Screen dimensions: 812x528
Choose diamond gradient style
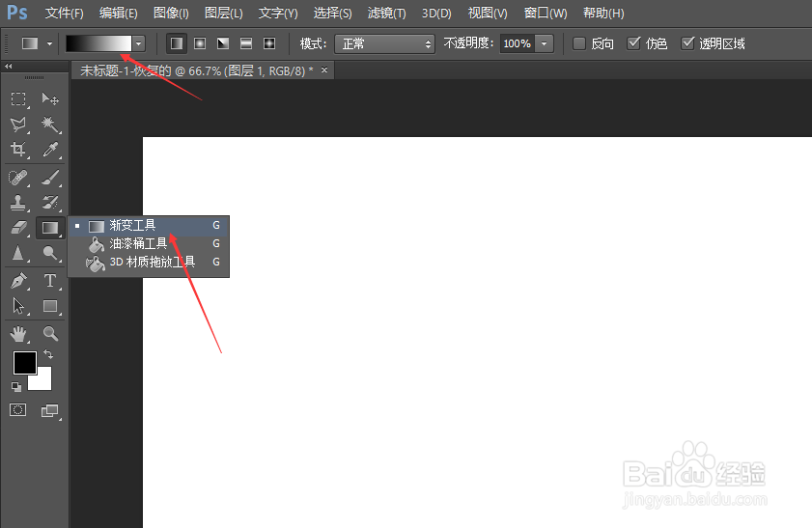(269, 43)
